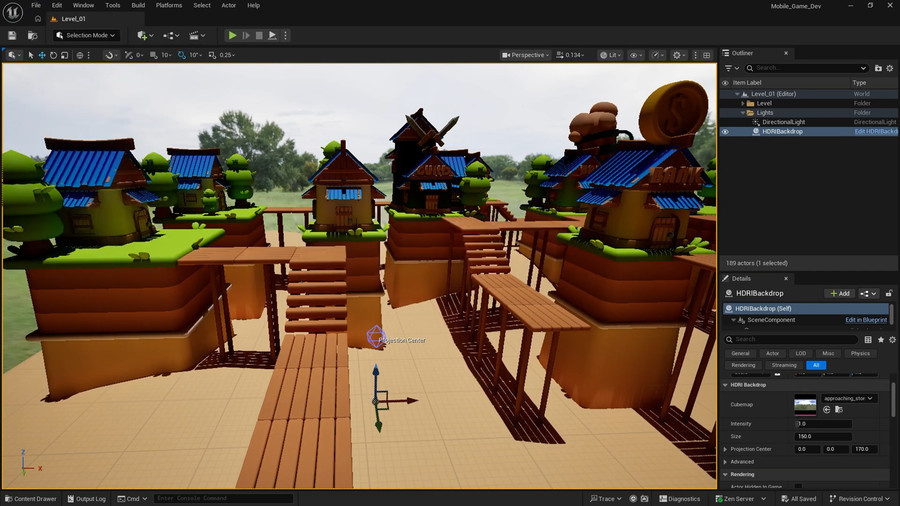Collapse the Lights folder in the Outliner
The image size is (900, 506).
(x=743, y=113)
